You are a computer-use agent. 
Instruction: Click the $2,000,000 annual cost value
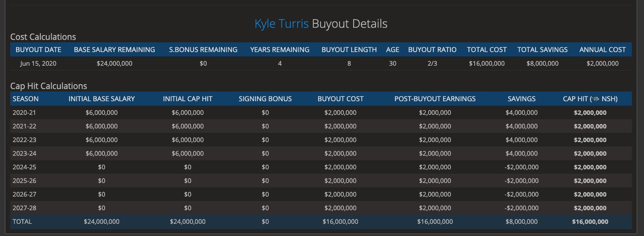tap(603, 64)
